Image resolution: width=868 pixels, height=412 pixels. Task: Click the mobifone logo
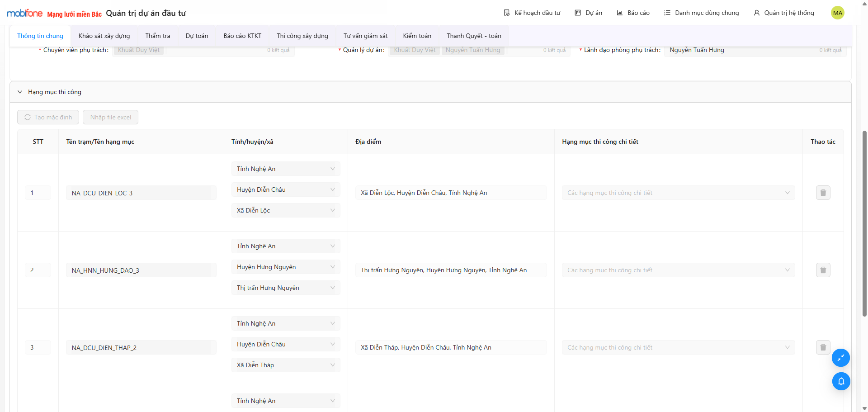point(25,13)
